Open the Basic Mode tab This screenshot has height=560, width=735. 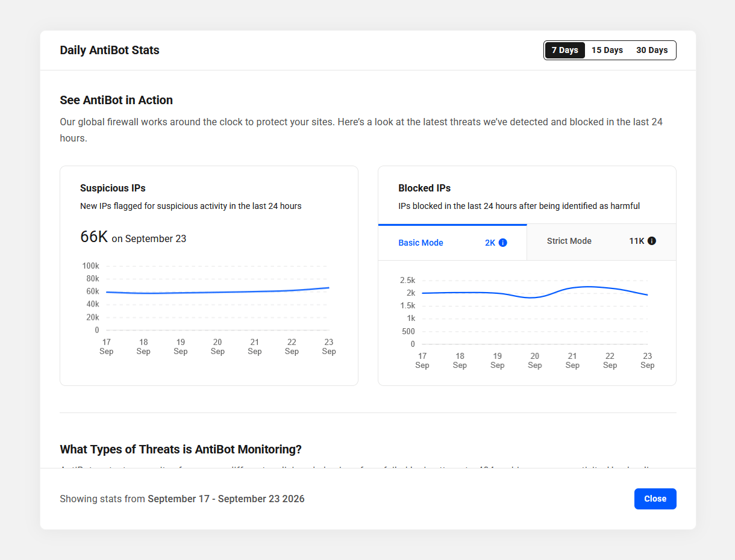pos(452,242)
